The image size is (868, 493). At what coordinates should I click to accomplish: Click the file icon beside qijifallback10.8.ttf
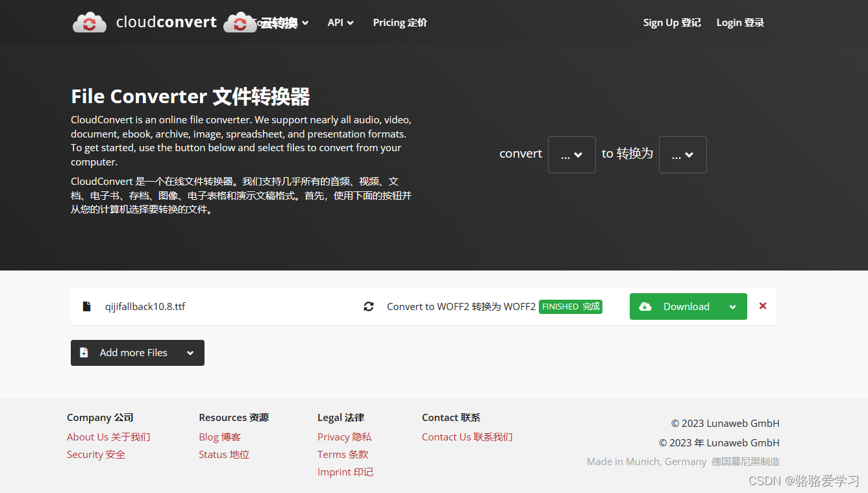pyautogui.click(x=86, y=306)
